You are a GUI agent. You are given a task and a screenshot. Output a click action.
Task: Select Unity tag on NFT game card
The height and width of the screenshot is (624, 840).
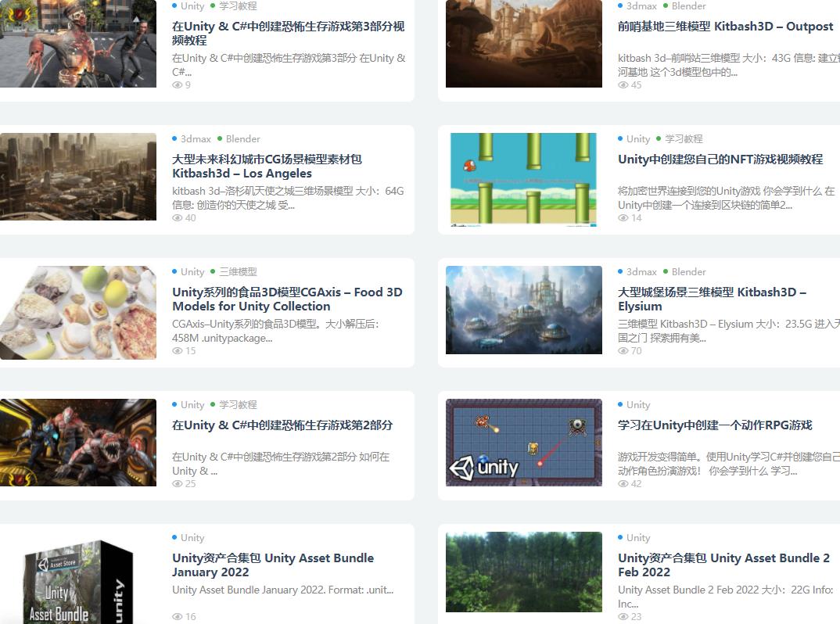point(638,138)
